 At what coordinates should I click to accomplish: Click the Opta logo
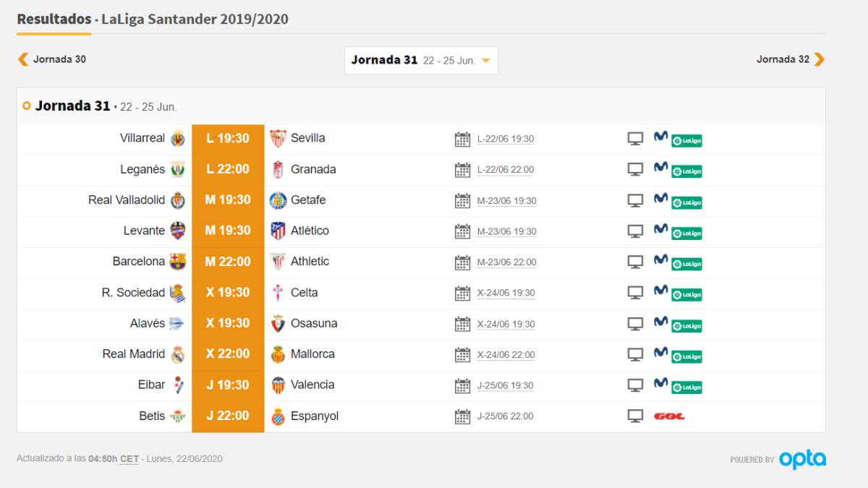(802, 459)
